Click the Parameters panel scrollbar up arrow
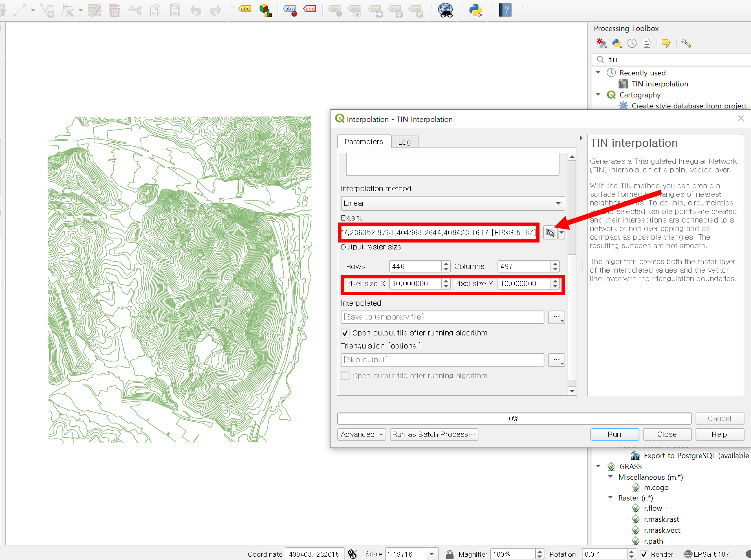This screenshot has height=560, width=751. (x=572, y=157)
